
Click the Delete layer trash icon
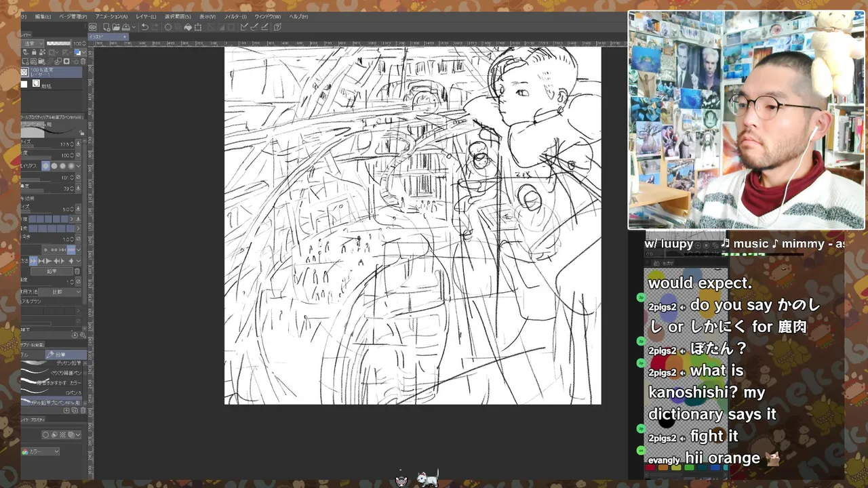pos(83,61)
